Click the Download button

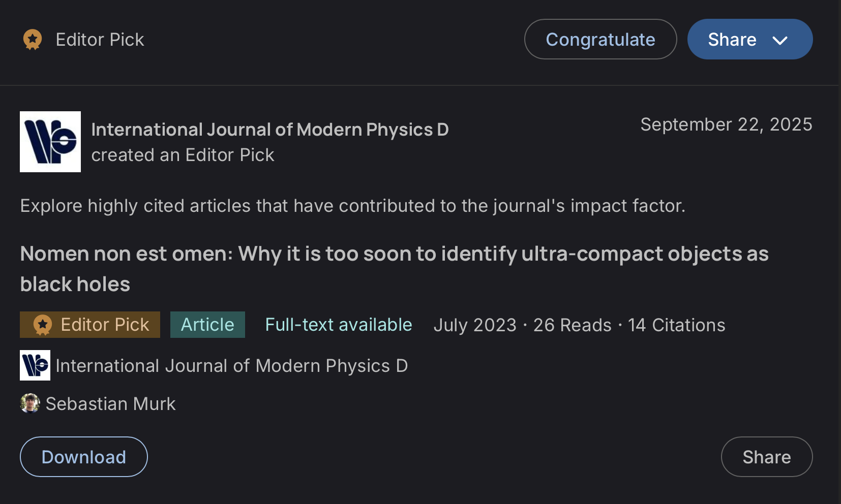[x=83, y=457]
